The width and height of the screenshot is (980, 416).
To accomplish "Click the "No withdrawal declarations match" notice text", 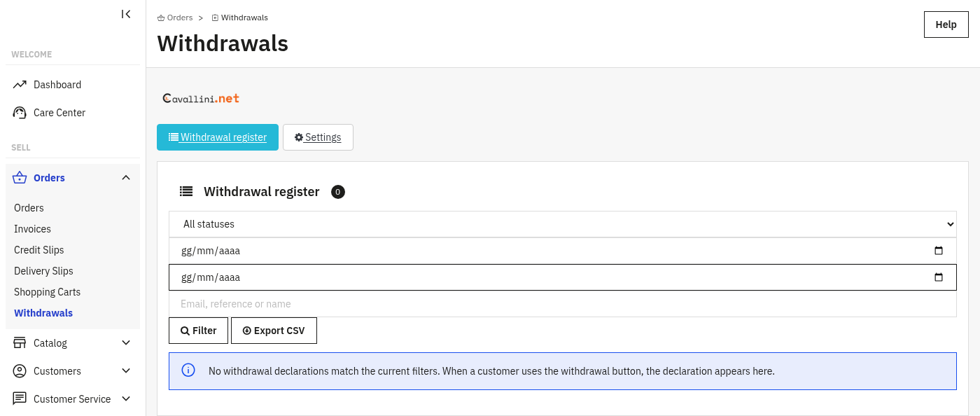I will click(x=491, y=371).
